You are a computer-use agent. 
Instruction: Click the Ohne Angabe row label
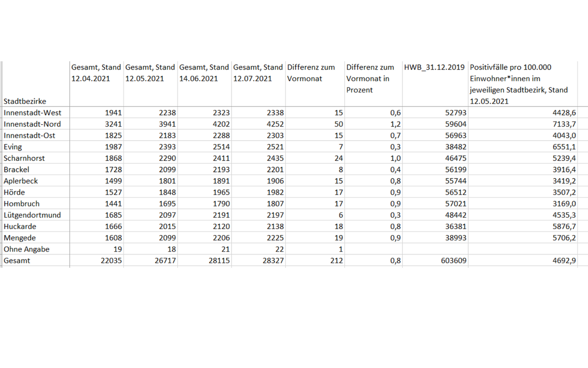point(27,249)
